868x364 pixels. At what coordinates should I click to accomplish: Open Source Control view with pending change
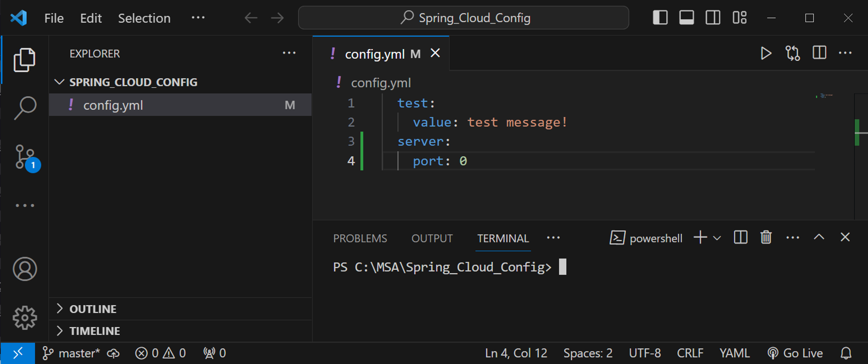pos(25,157)
